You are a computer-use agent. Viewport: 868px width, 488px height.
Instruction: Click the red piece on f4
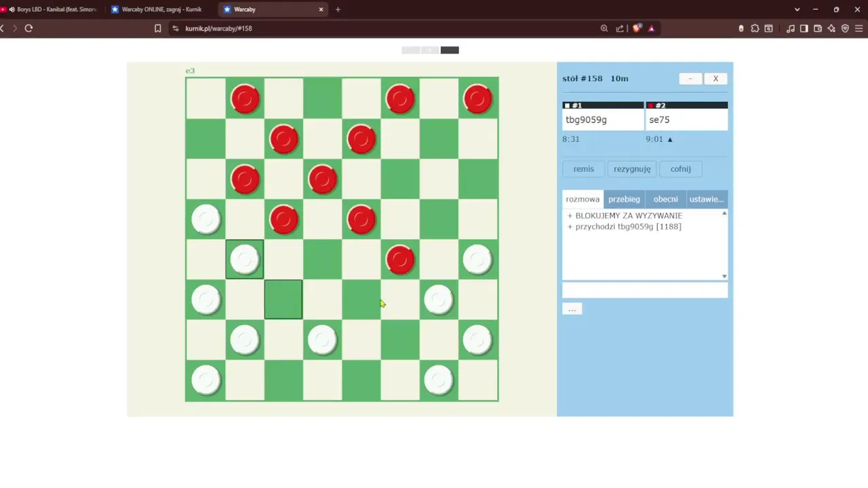[x=400, y=260]
